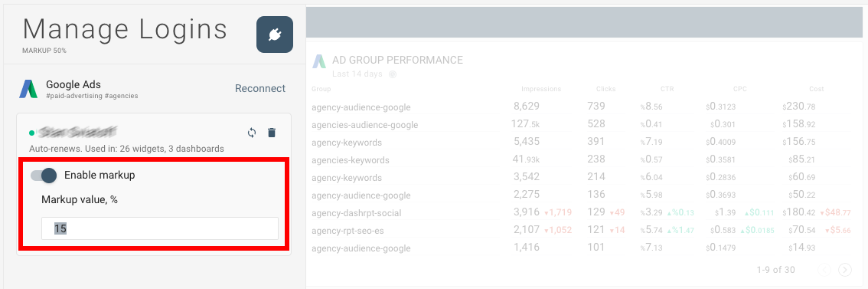Sort table by Clicks column header
868x289 pixels.
605,89
